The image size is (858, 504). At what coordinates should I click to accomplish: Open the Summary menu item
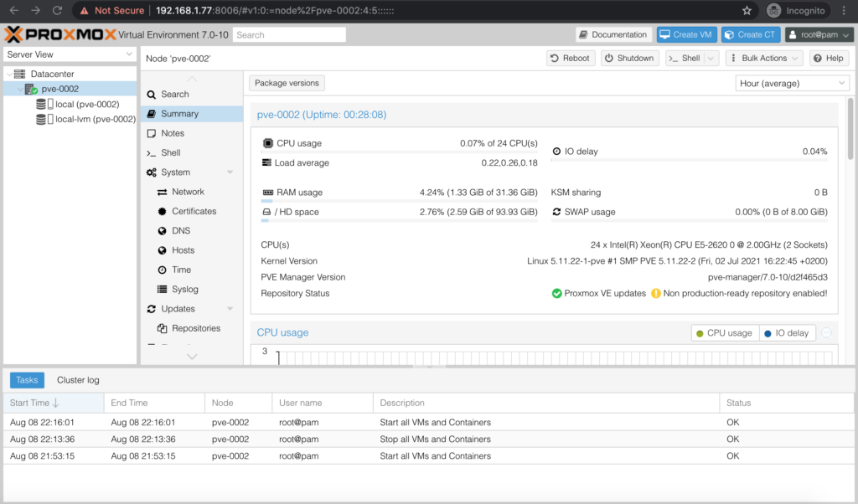coord(192,114)
